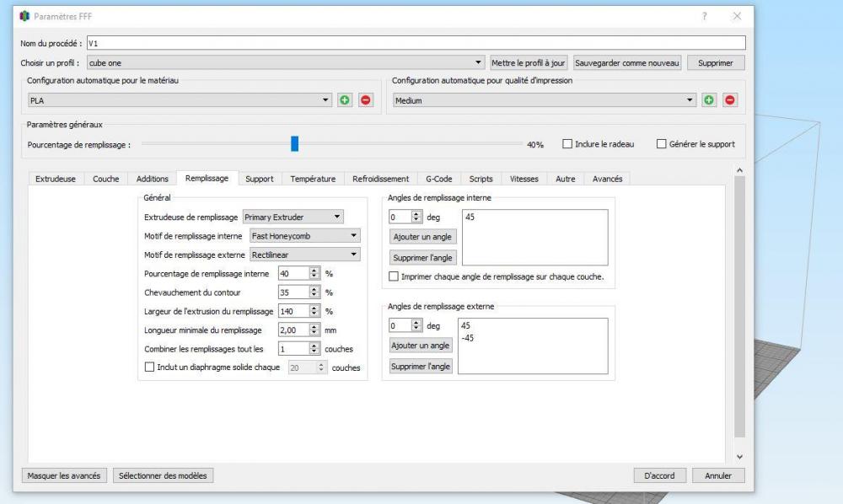The width and height of the screenshot is (843, 504).
Task: Cancel with the Annuler button
Action: [718, 475]
